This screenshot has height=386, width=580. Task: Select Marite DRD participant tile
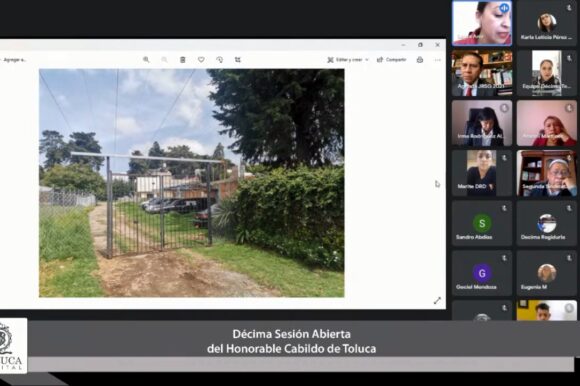pyautogui.click(x=482, y=173)
